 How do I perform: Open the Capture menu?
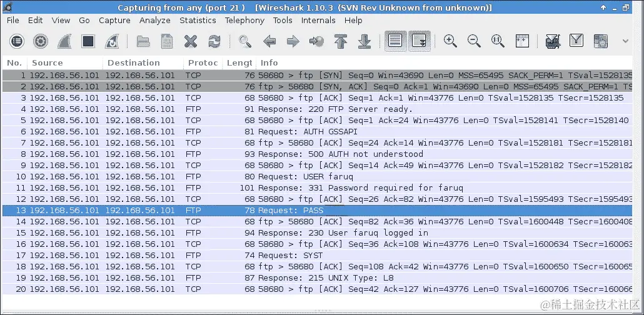[x=114, y=20]
